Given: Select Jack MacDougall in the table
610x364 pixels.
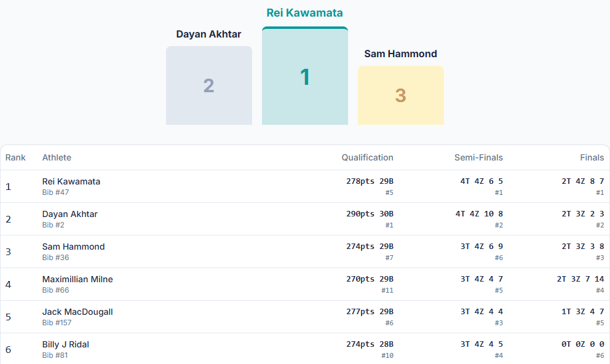Looking at the screenshot, I should [77, 312].
